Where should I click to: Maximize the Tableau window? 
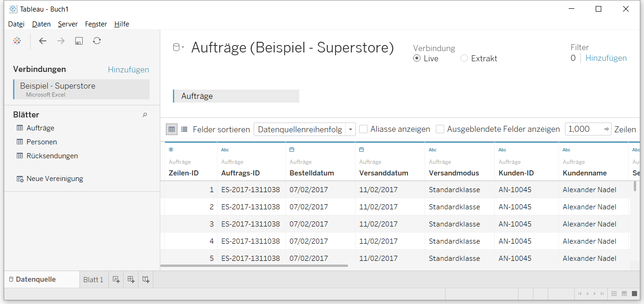598,9
